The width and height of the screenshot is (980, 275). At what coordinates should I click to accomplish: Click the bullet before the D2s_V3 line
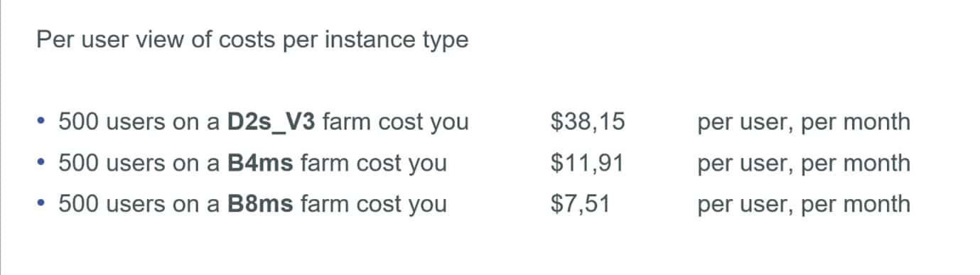pos(41,123)
